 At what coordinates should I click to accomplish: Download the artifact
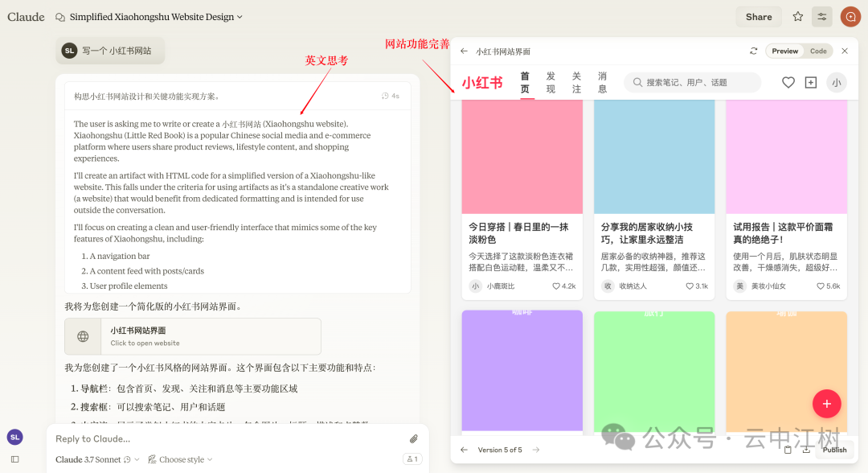806,450
